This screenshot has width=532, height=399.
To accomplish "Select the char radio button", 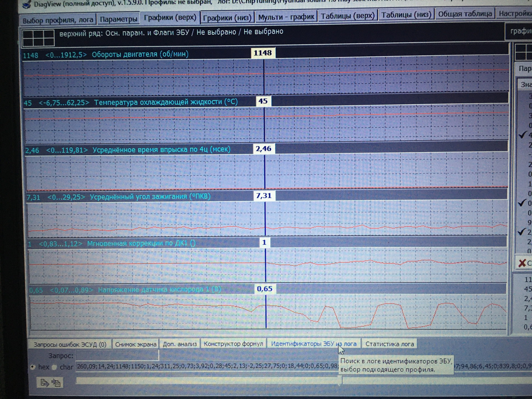I will 55,367.
